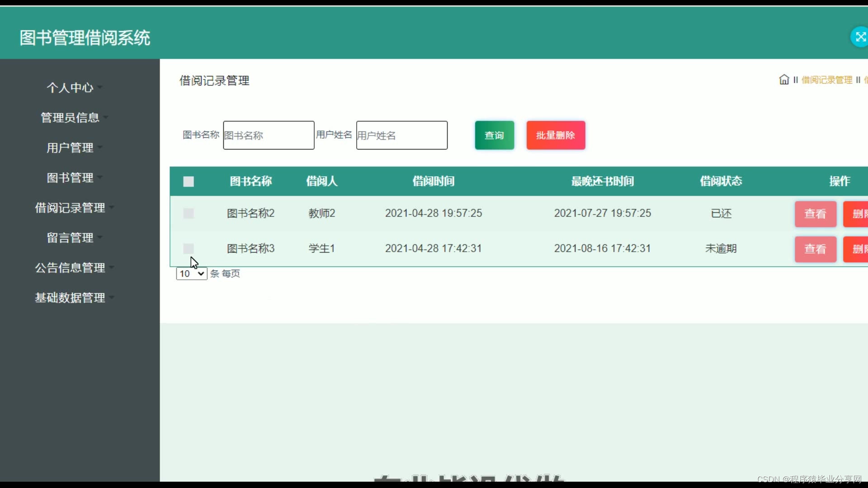The image size is (868, 488).
Task: Expand the 个人中心 sidebar menu
Action: pos(71,88)
